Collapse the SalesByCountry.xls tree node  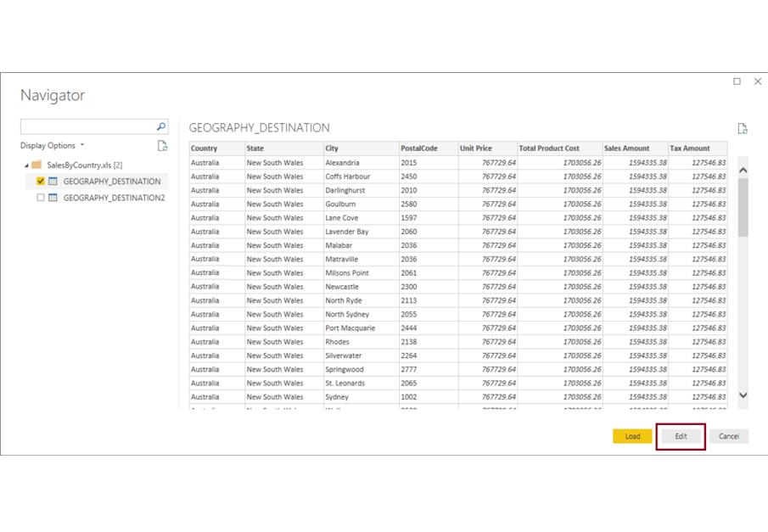[26, 165]
